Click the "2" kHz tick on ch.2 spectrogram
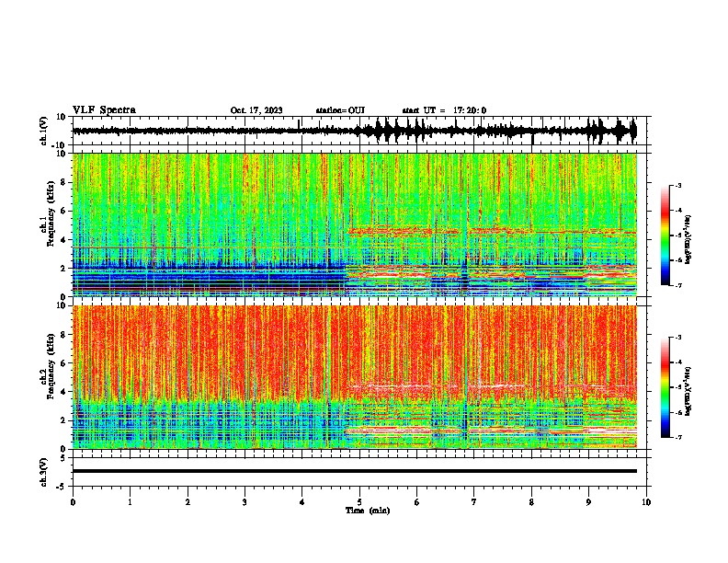Screen dimensions: 728x563 tap(64, 420)
